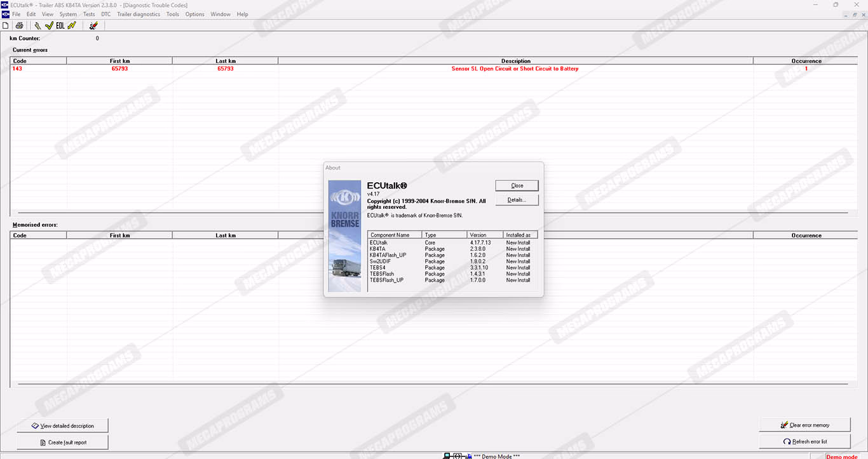Screen dimensions: 868x459
Task: Open the EOL test toolbar icon
Action: pyautogui.click(x=60, y=25)
